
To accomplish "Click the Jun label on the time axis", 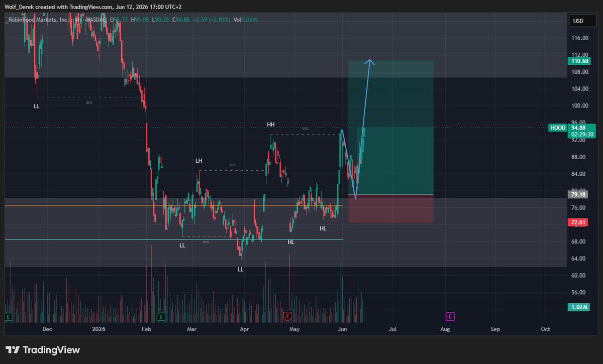I will 343,329.
